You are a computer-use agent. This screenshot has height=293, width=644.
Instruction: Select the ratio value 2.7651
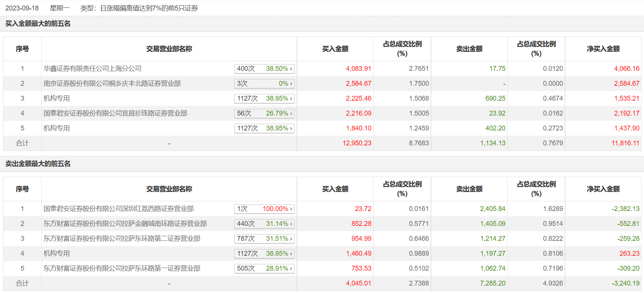click(419, 69)
